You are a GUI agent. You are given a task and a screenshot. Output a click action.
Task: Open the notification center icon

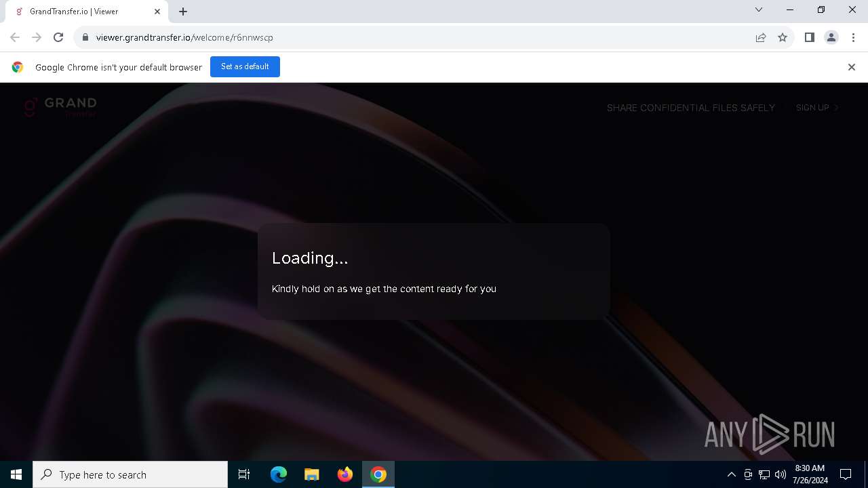coord(846,474)
